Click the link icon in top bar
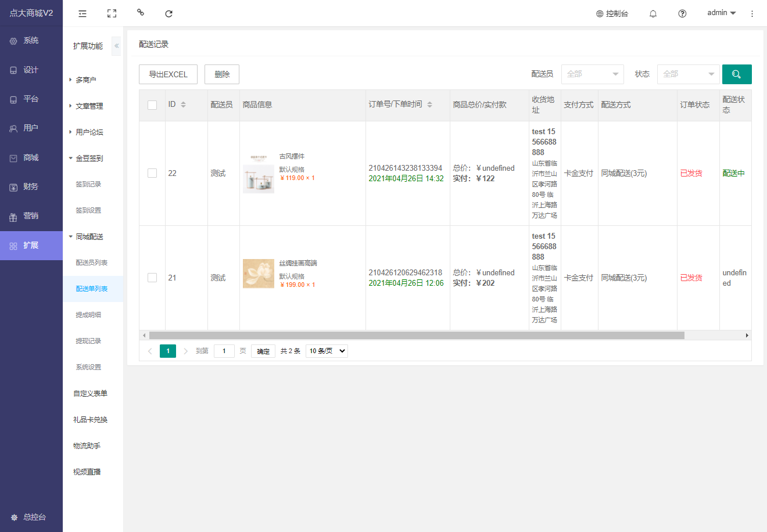This screenshot has width=767, height=532. 140,12
